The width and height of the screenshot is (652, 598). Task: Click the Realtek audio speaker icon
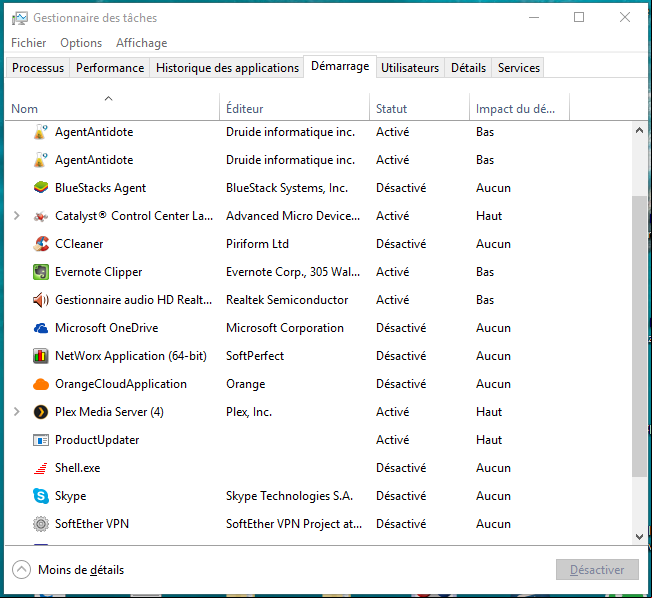point(41,300)
